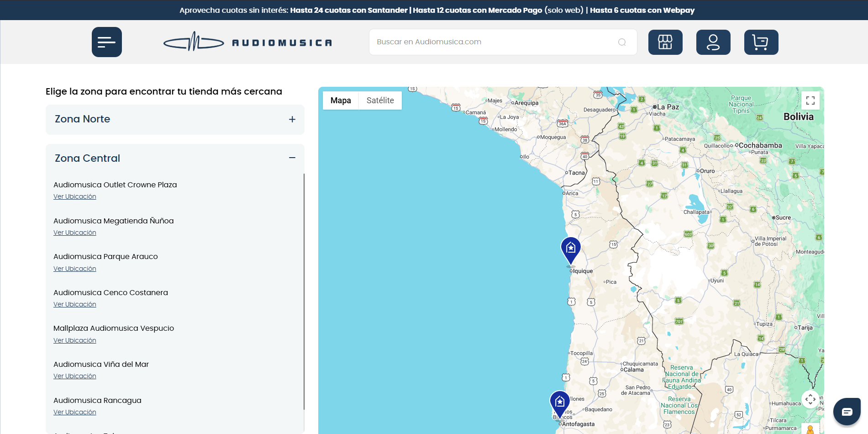Click the cuotas sin interés promo banner
The height and width of the screenshot is (434, 868).
pyautogui.click(x=437, y=10)
